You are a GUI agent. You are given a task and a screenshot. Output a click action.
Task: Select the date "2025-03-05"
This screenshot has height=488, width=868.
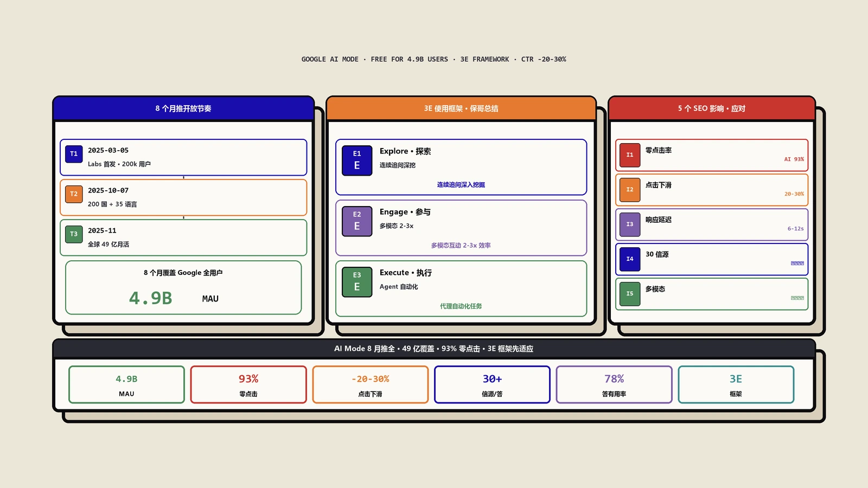(108, 150)
